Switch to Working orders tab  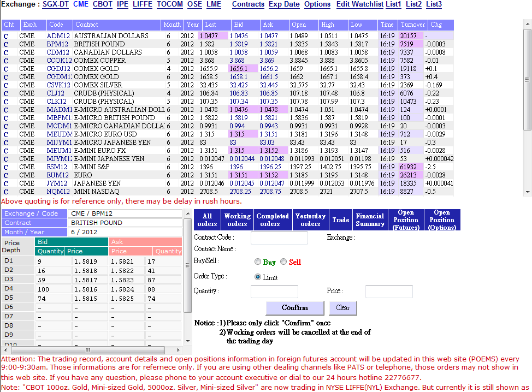237,219
